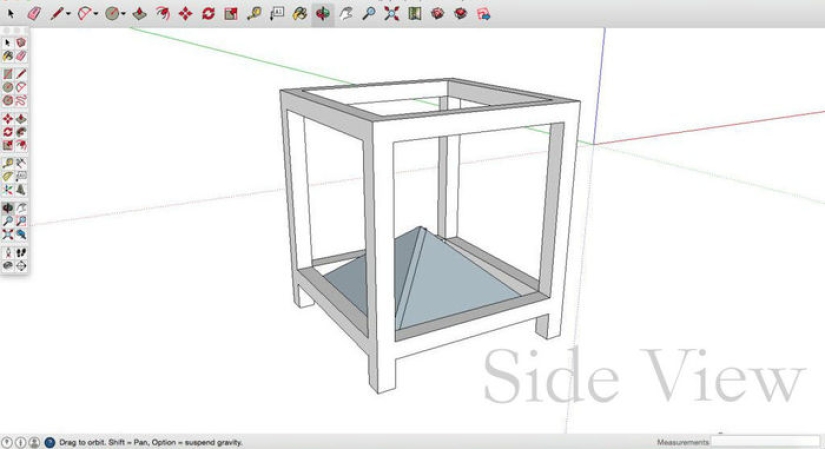The height and width of the screenshot is (449, 825).
Task: Click the Walk footprints tool in left palette
Action: tap(20, 253)
